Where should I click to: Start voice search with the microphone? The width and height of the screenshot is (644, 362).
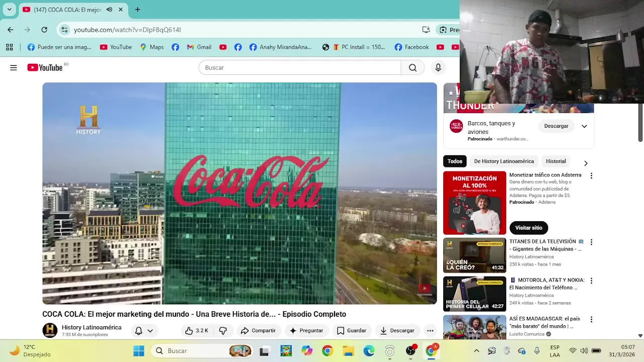coord(438,67)
